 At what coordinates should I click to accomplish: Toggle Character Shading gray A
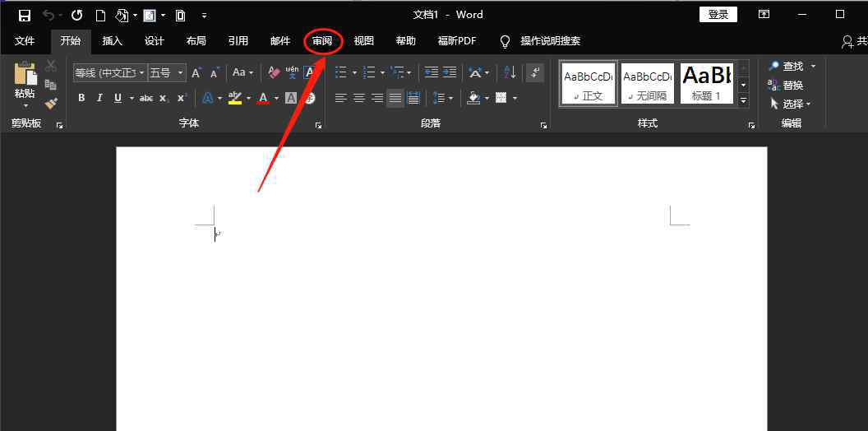(x=291, y=98)
